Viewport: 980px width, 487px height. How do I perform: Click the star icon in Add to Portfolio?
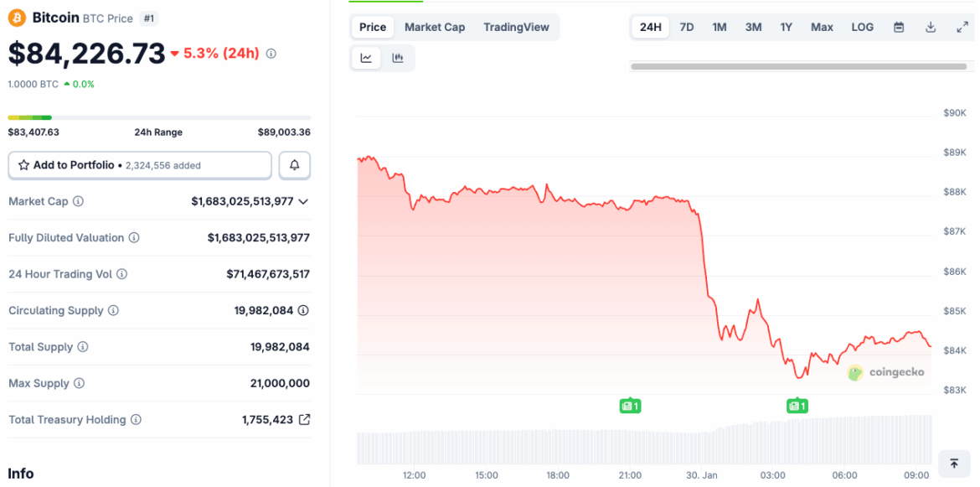click(23, 165)
